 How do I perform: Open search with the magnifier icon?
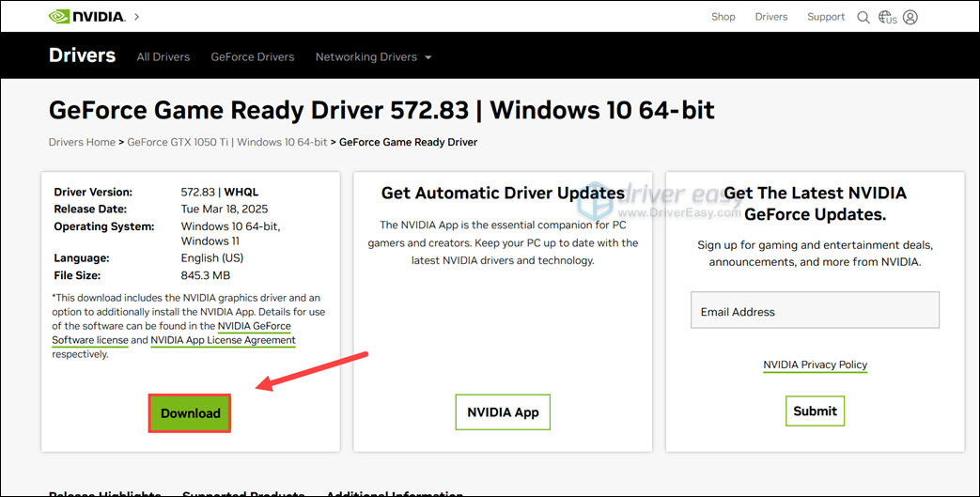863,17
